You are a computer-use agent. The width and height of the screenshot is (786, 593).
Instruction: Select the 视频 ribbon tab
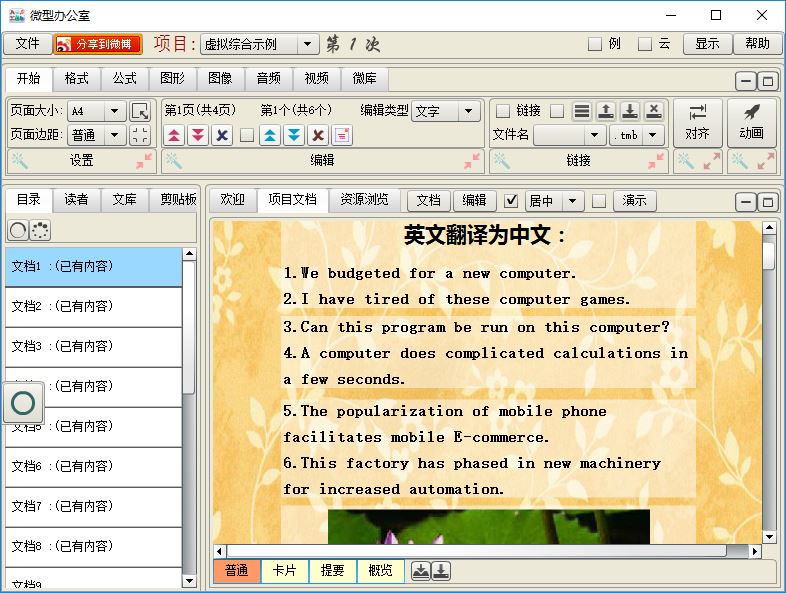point(316,78)
